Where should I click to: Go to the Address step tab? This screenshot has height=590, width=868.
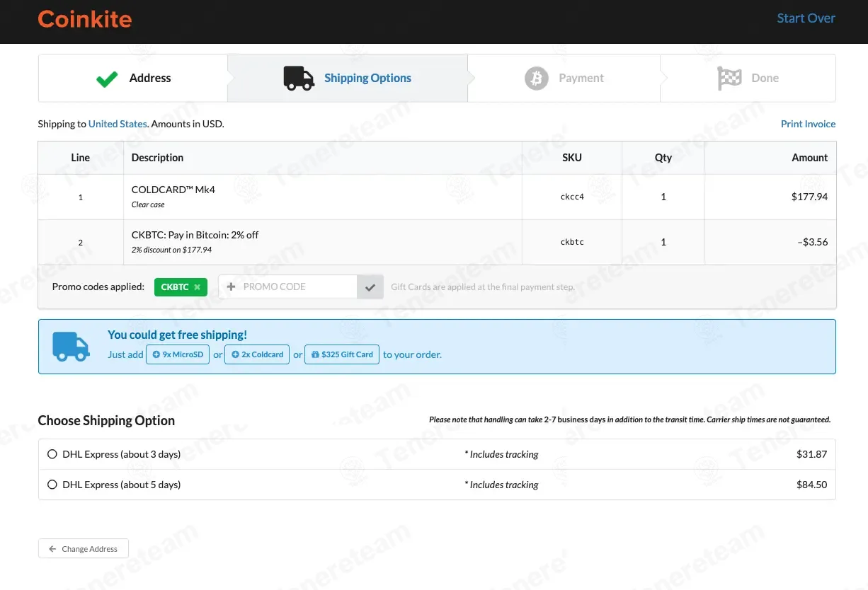click(x=149, y=79)
